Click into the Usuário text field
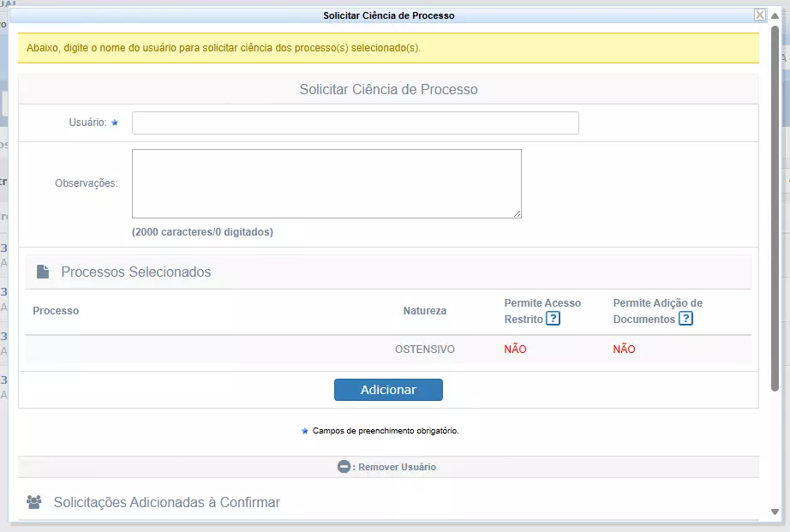This screenshot has height=532, width=790. tap(355, 123)
